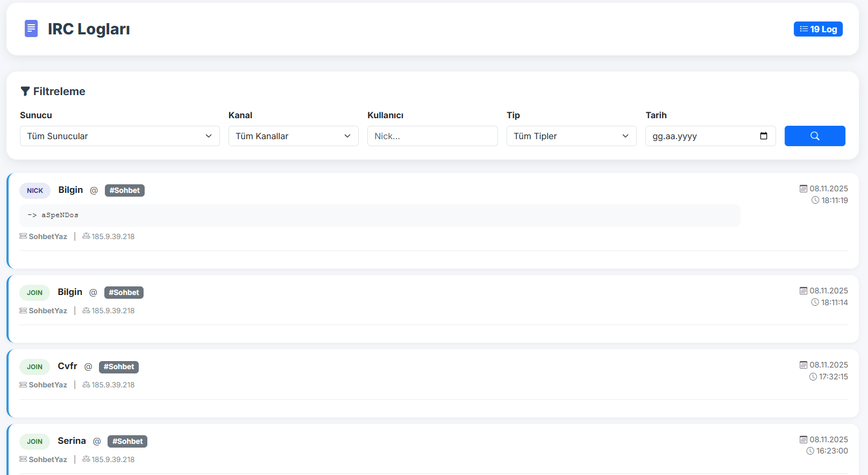The image size is (868, 475).
Task: Click the aSpeNDos nick change message
Action: click(60, 215)
